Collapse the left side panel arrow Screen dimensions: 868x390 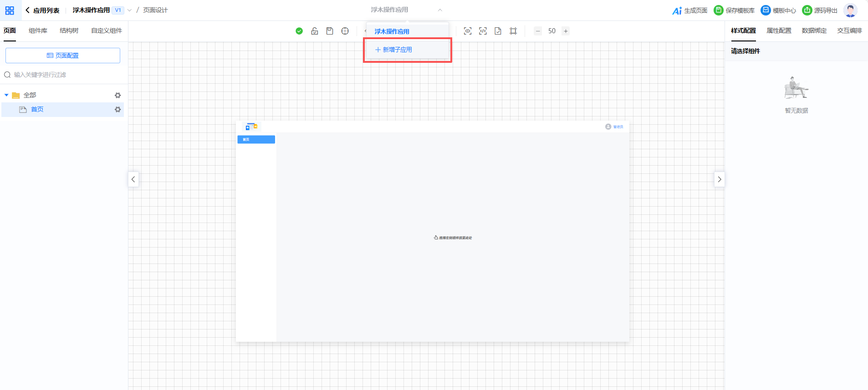click(x=133, y=179)
